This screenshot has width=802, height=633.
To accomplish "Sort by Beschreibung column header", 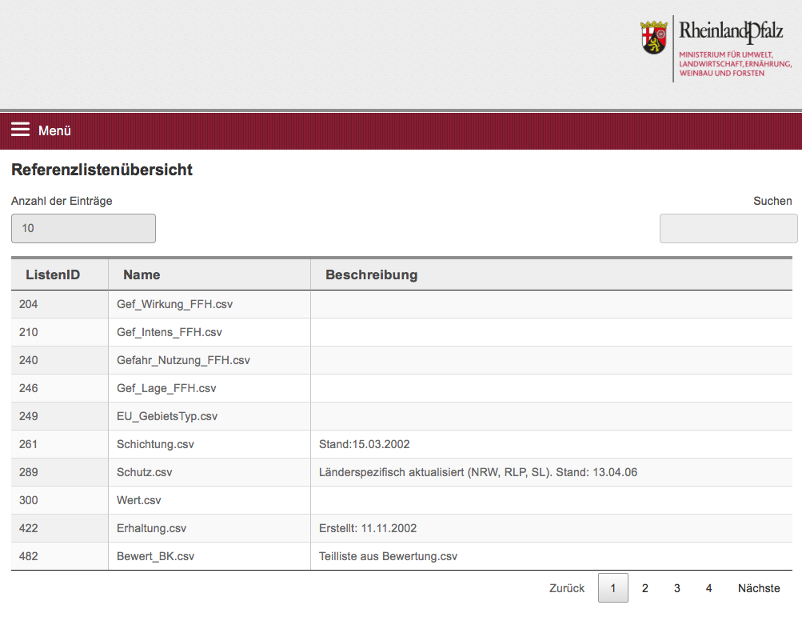I will (371, 275).
